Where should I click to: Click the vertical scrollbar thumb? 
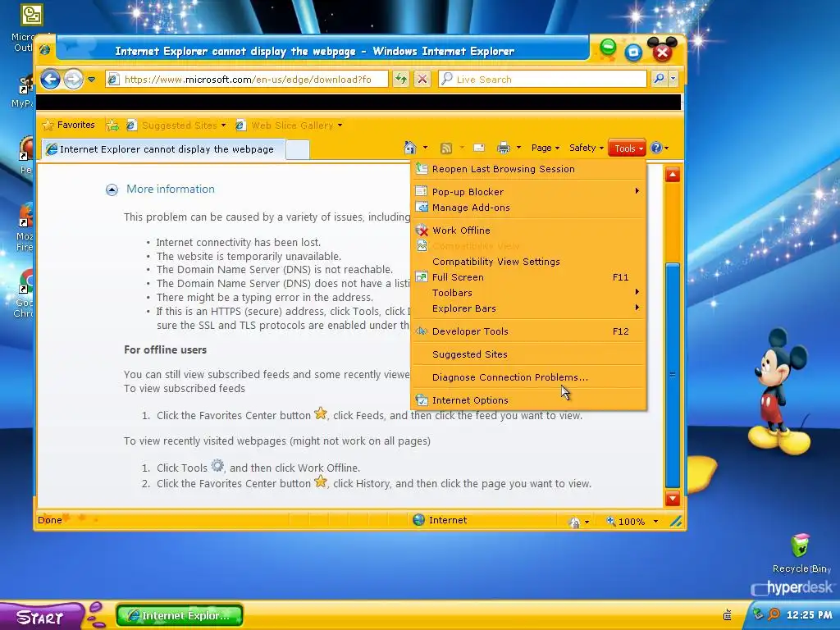pyautogui.click(x=673, y=375)
